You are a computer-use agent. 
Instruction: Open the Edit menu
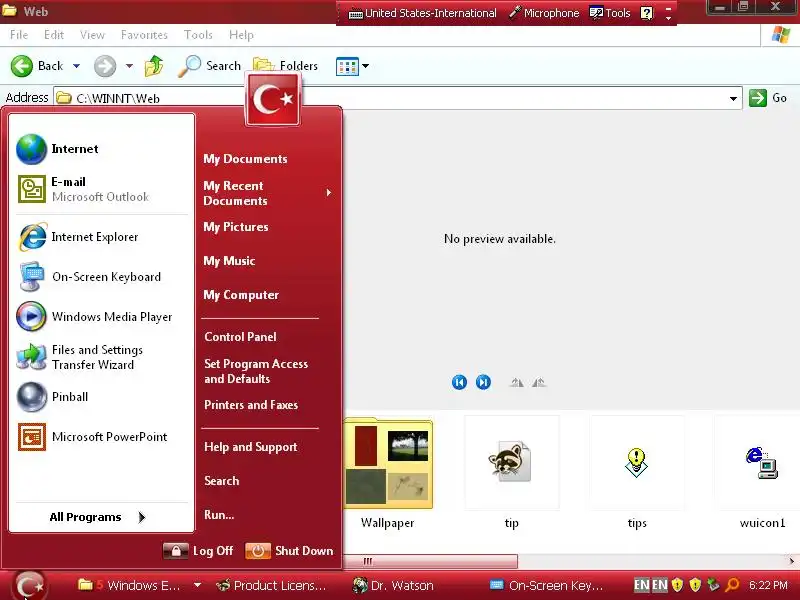(54, 35)
